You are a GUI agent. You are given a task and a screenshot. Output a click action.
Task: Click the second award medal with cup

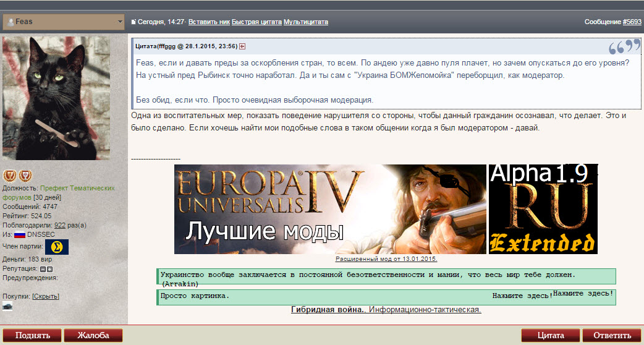coord(25,176)
